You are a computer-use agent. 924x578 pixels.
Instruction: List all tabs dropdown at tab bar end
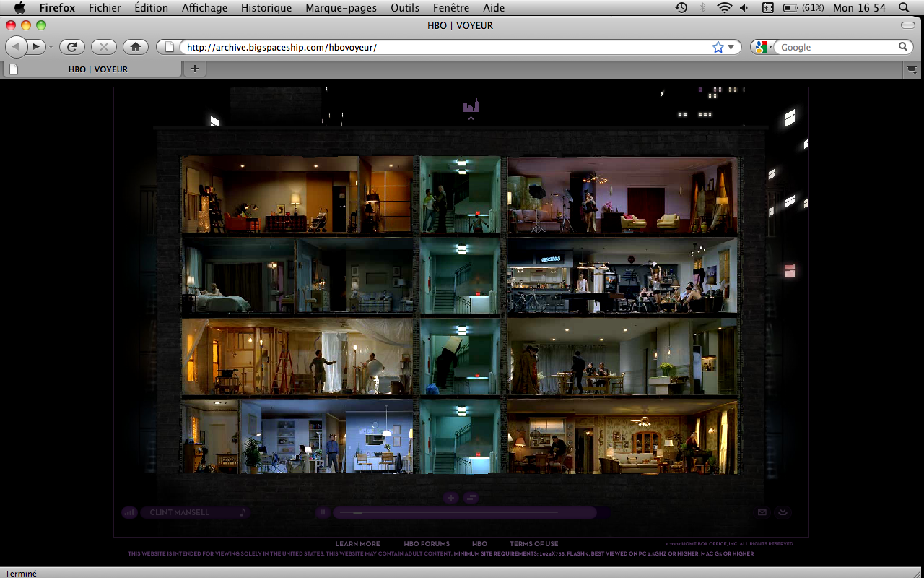pyautogui.click(x=912, y=69)
